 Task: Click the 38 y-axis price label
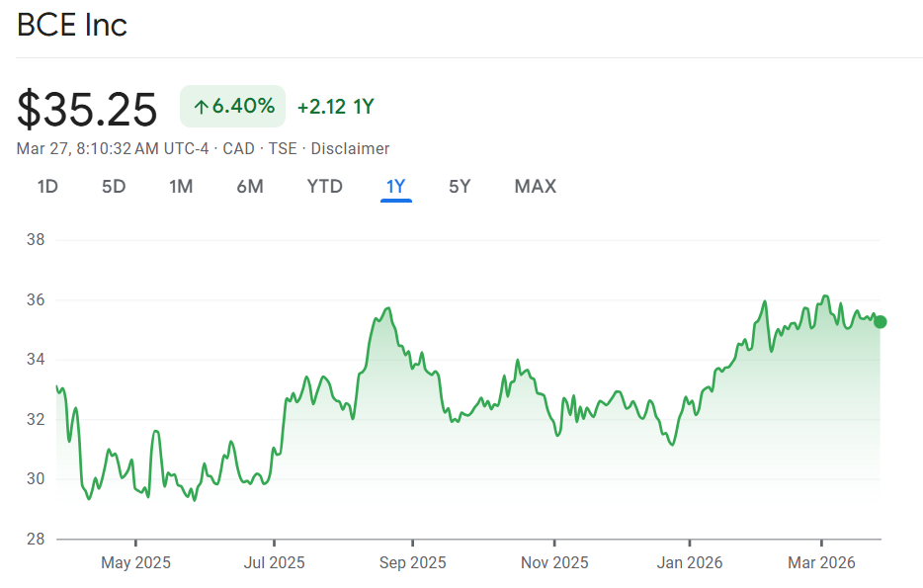point(35,240)
